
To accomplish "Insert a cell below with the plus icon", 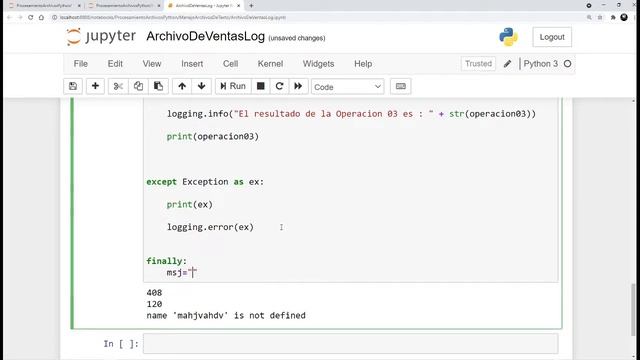I will pos(95,86).
